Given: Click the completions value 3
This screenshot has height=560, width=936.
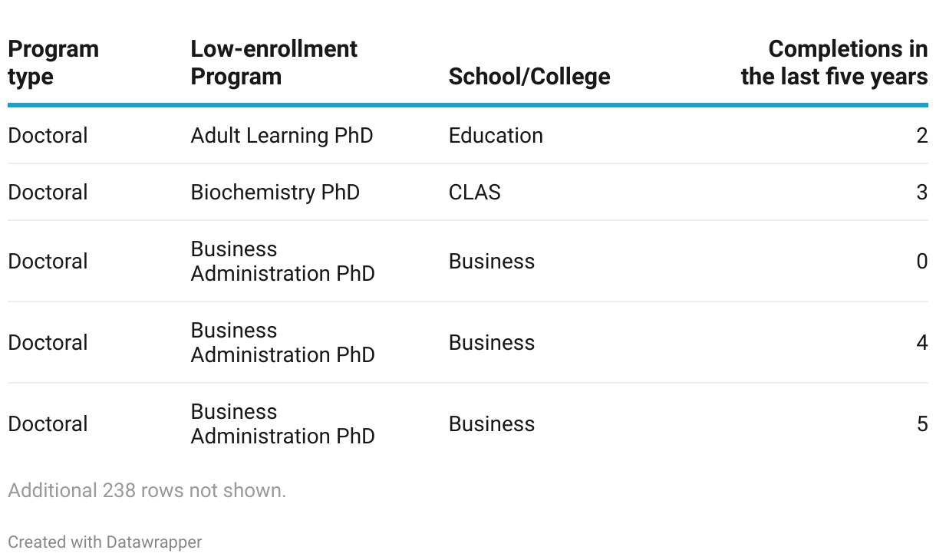Looking at the screenshot, I should [921, 193].
